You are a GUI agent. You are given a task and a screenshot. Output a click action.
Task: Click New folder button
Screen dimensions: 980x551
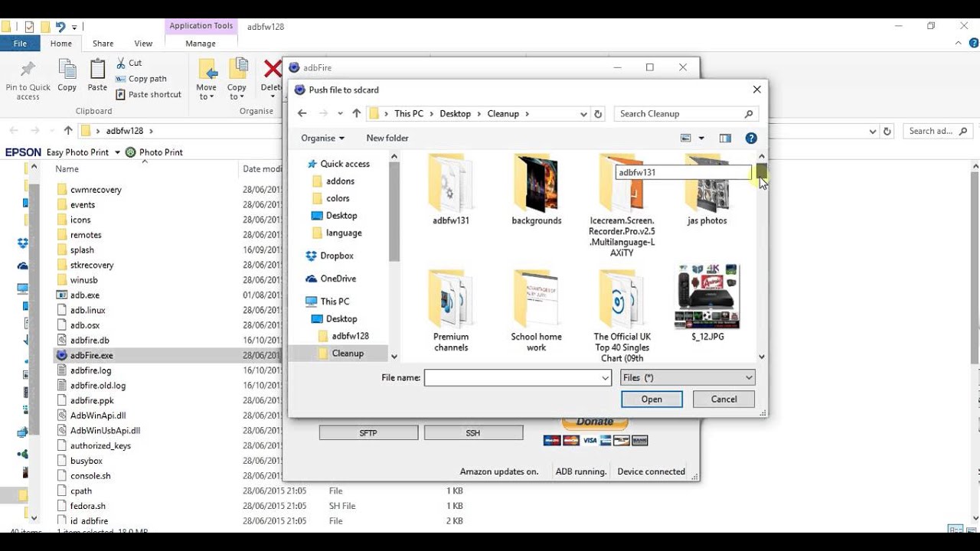pos(387,138)
